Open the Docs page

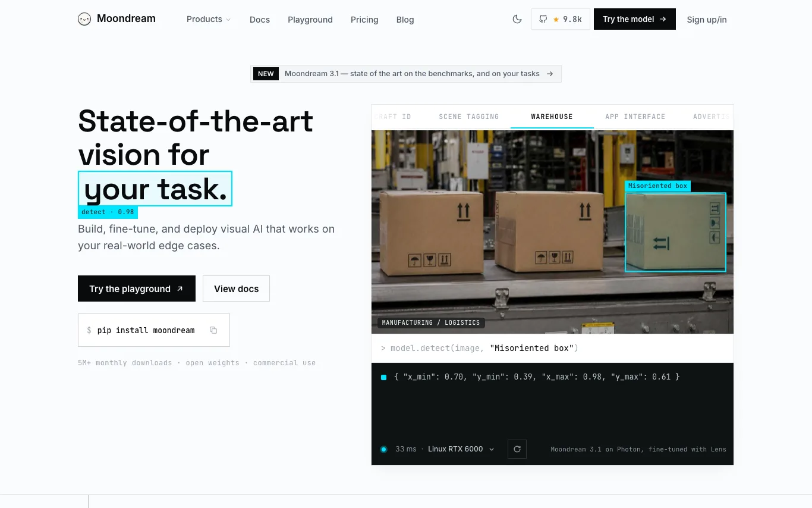(x=260, y=20)
